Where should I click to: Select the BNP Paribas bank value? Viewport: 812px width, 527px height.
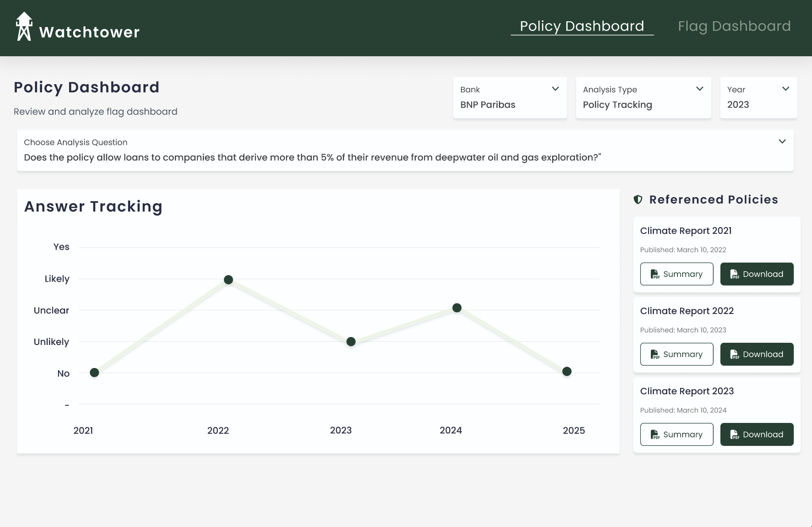click(x=487, y=105)
